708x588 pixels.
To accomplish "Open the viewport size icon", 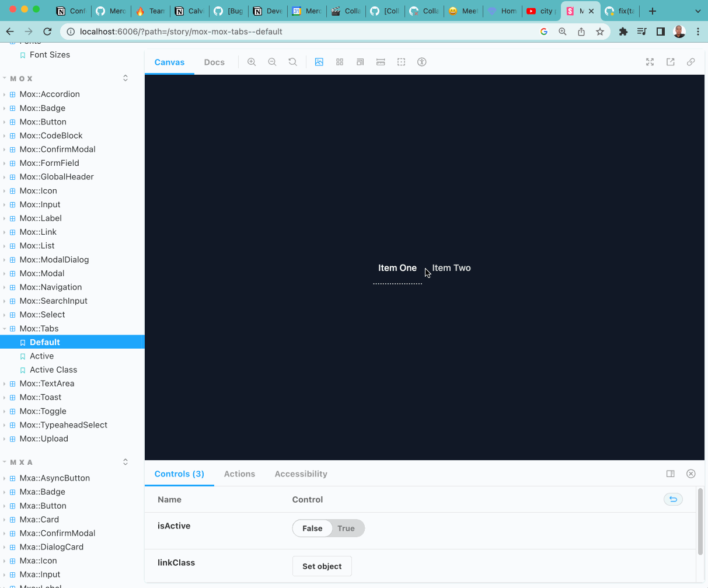I will (360, 62).
